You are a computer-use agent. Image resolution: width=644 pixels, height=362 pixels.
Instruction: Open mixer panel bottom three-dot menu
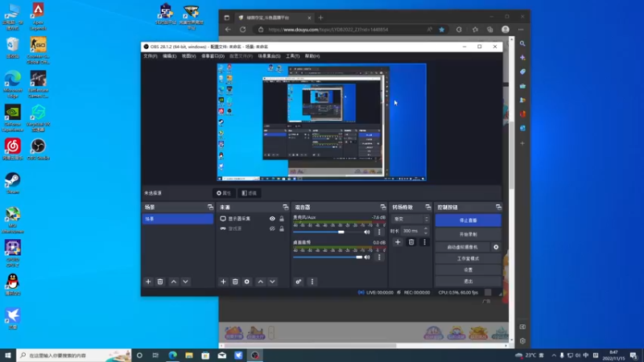(312, 282)
